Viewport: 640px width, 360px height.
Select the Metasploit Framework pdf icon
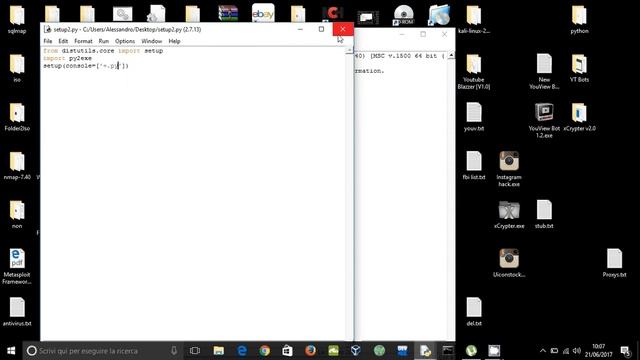point(17,267)
